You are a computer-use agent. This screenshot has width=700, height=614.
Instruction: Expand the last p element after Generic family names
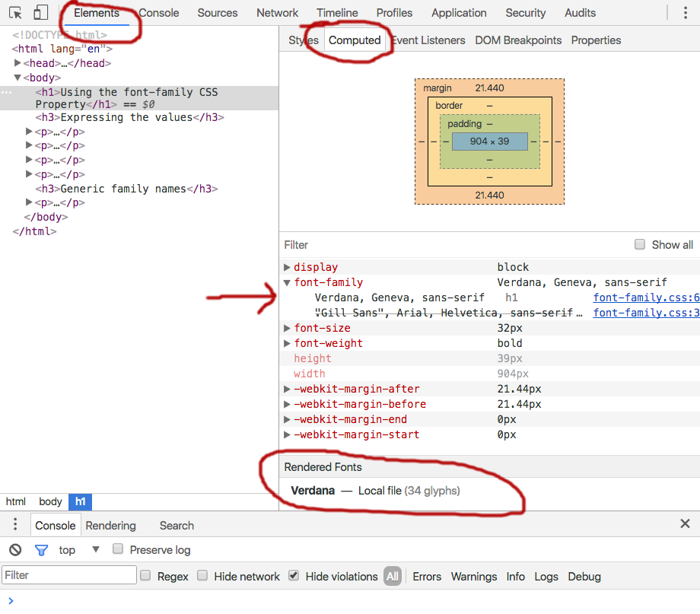29,202
